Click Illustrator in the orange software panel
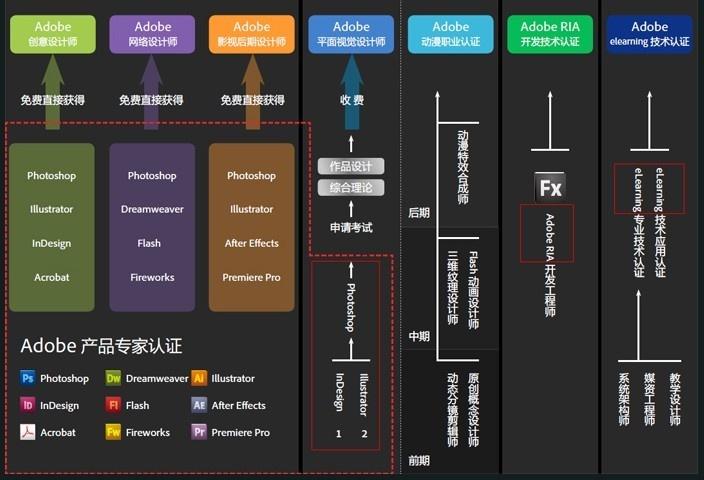 (251, 209)
